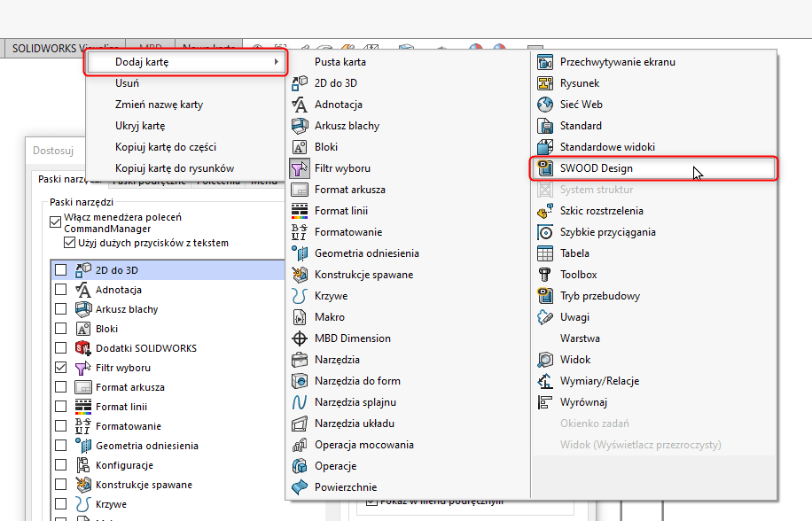Choose the Standardowe widoki cube icon

[545, 147]
